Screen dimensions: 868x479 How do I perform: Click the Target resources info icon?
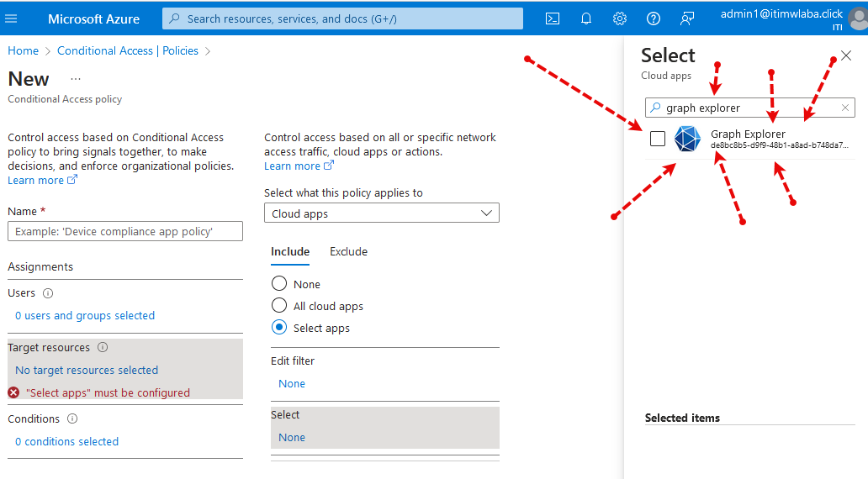[103, 347]
